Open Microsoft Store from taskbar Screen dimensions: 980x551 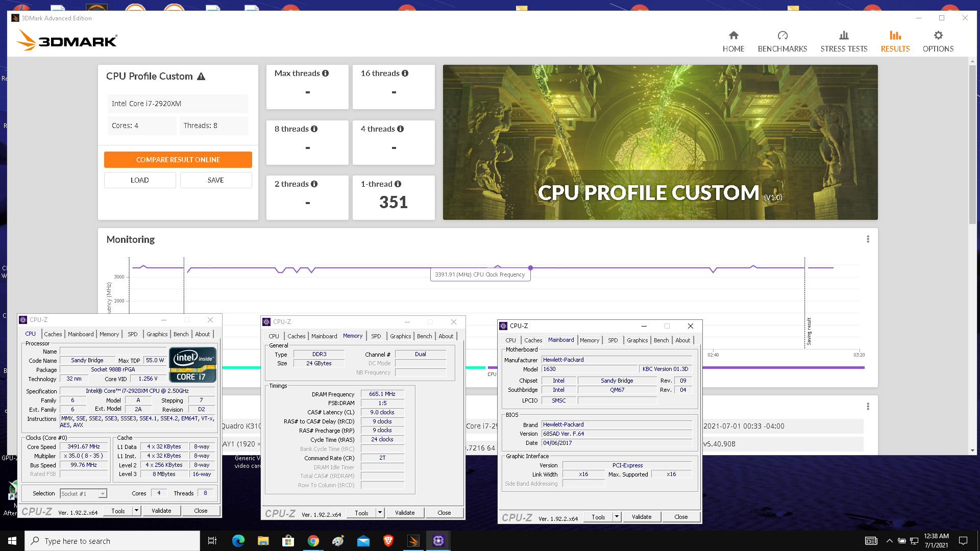[288, 541]
